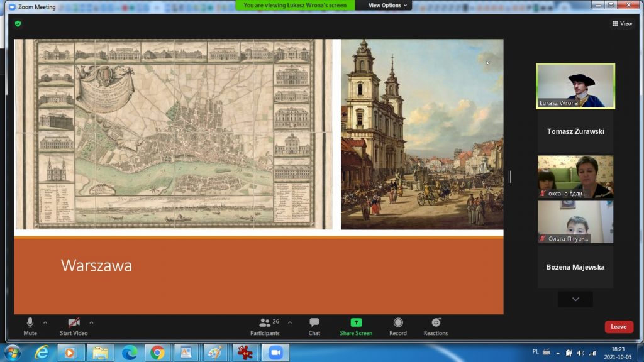The height and width of the screenshot is (362, 644).
Task: Expand audio options arrow beside Mute
Action: pos(46,322)
